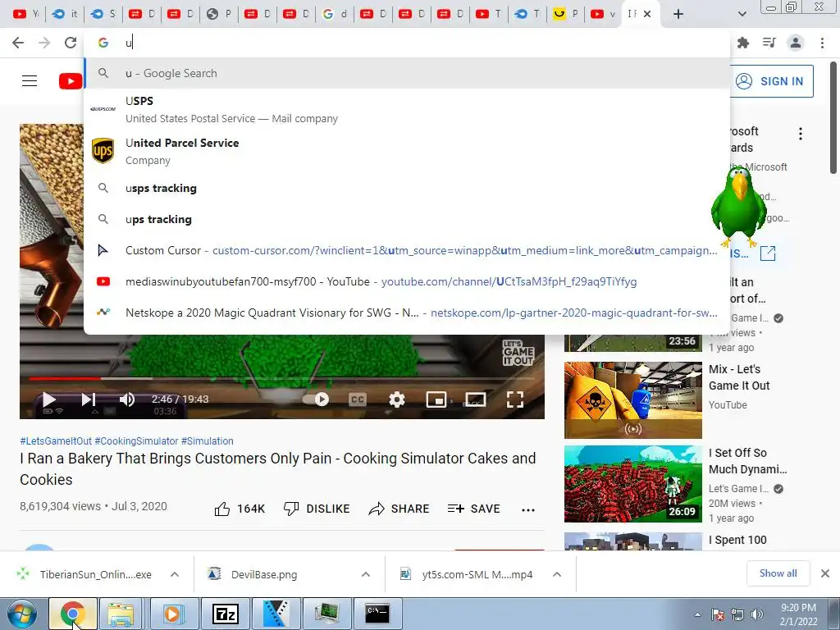The height and width of the screenshot is (630, 840).
Task: Close the downloads bar
Action: (825, 573)
